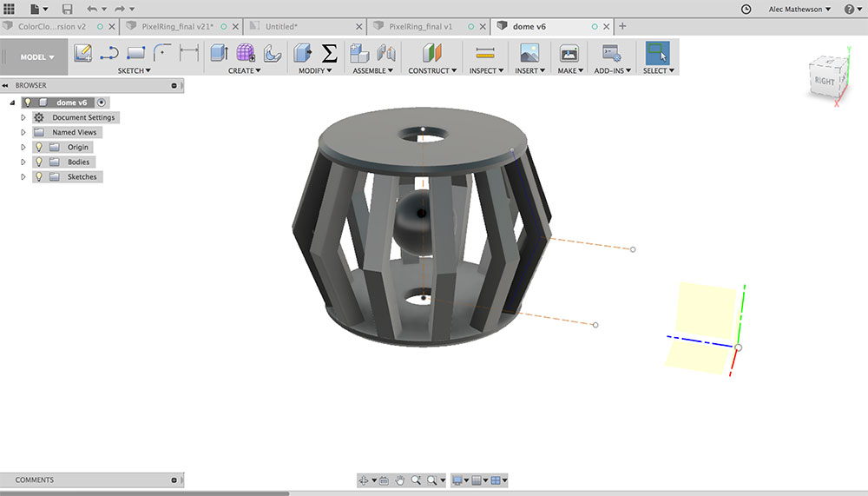Open Alec Mathewson account menu
The height and width of the screenshot is (496, 868).
[799, 9]
